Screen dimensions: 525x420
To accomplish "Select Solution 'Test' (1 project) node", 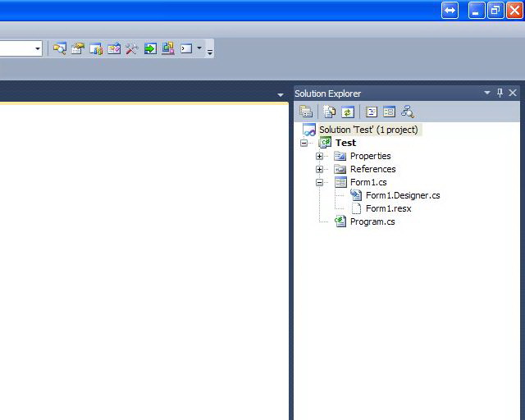I will point(368,130).
